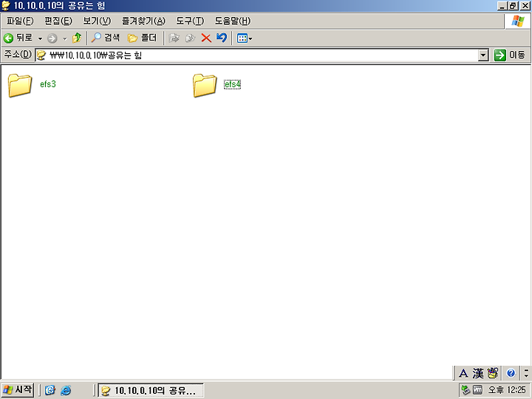Screen dimensions: 532x399
Task: Click the IME pad language bar icon
Action: click(x=492, y=373)
